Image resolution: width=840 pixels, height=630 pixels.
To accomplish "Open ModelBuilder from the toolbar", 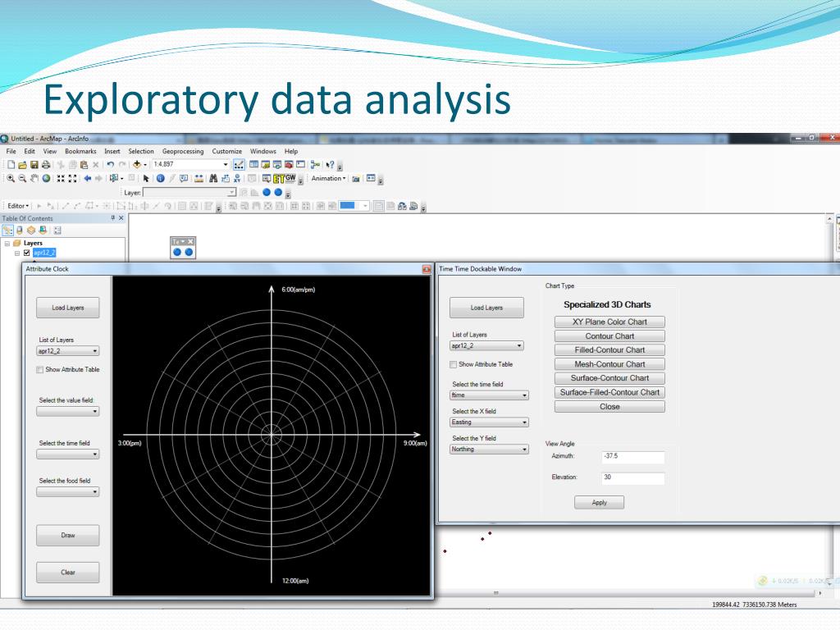I will (x=315, y=165).
